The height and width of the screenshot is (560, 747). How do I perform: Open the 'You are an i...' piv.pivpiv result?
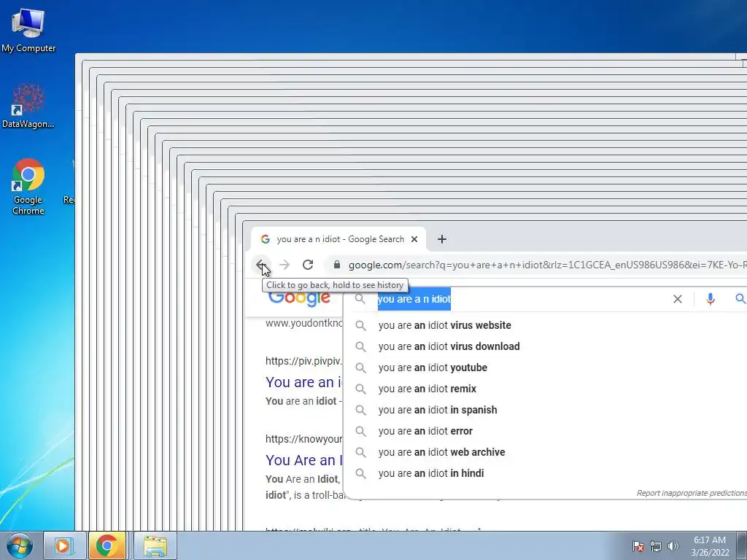click(304, 382)
